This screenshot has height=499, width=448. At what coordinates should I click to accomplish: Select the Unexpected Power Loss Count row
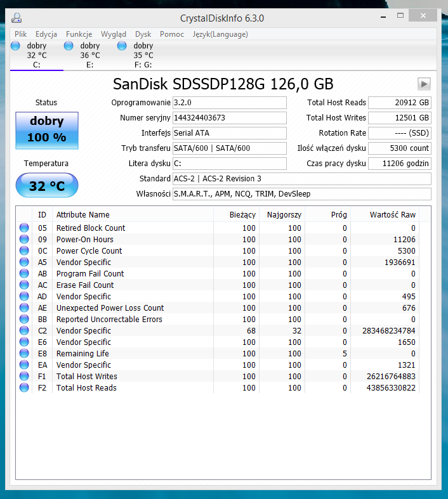point(218,308)
